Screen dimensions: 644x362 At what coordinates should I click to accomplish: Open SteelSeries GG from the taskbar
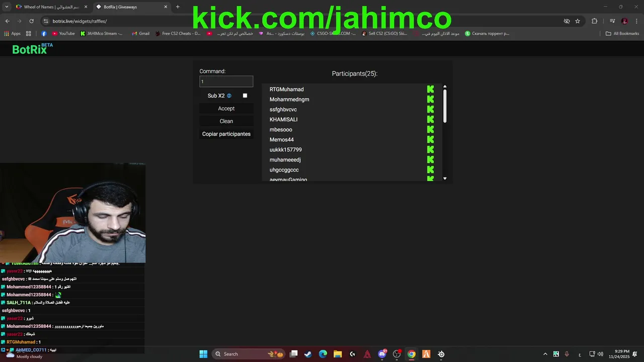point(441,354)
